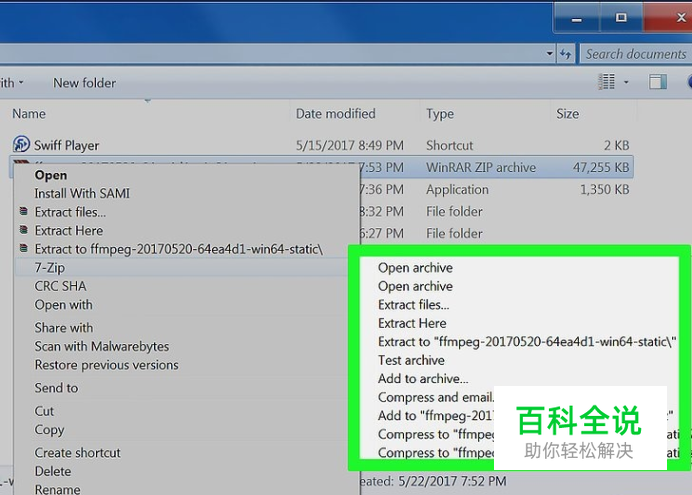Select 7-Zip Extract to "ffmpeg-20170520-64ea4d1-win64-static\"
Screen dimensions: 692x495
pos(527,342)
